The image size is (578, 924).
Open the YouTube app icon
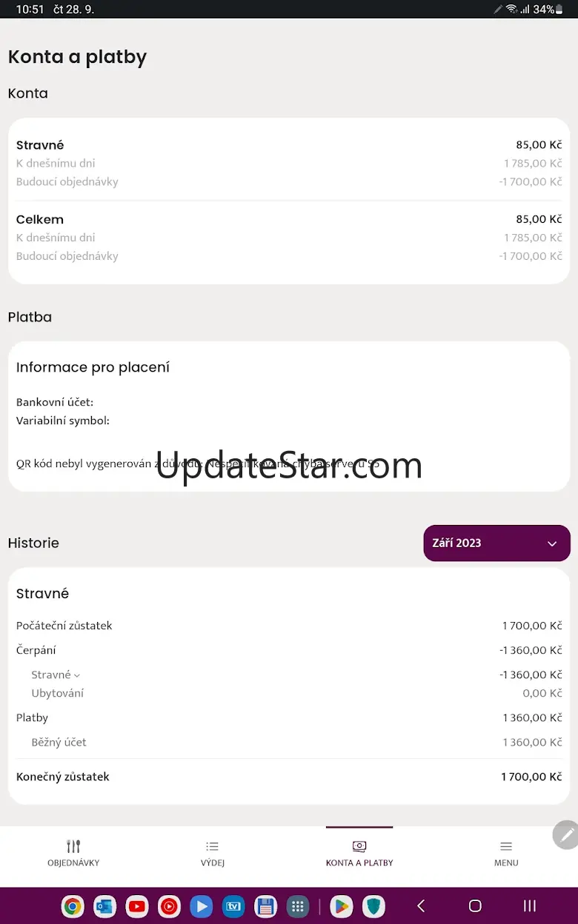[137, 906]
